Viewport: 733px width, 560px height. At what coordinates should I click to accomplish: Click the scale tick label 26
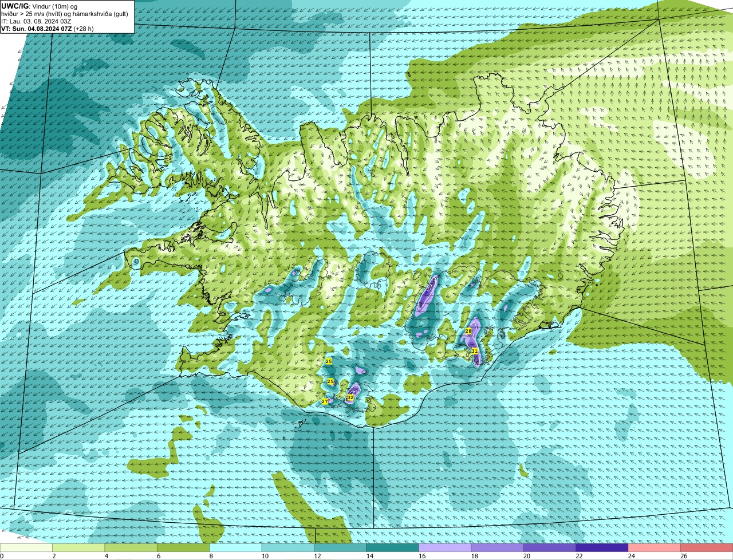pyautogui.click(x=684, y=556)
